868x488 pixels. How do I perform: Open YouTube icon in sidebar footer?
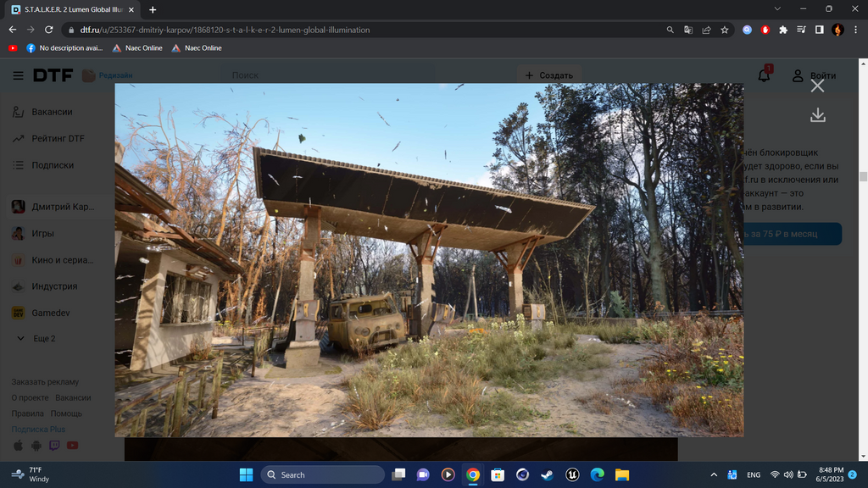point(73,446)
